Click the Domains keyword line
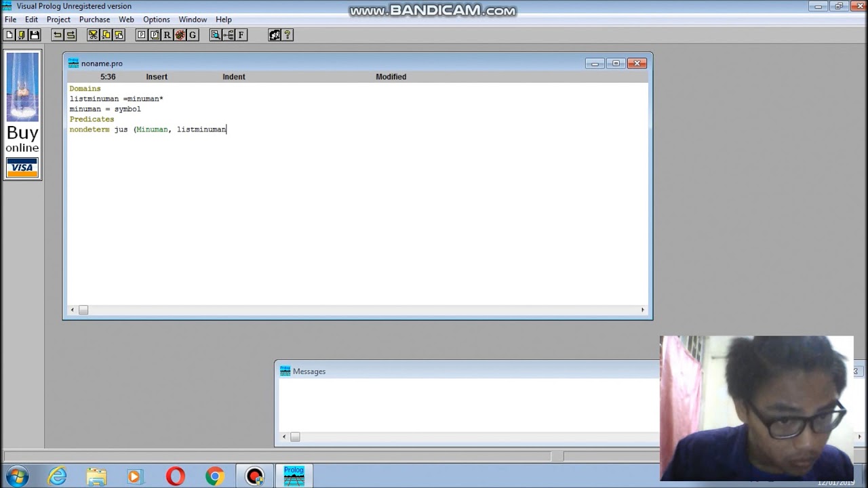 pos(85,89)
